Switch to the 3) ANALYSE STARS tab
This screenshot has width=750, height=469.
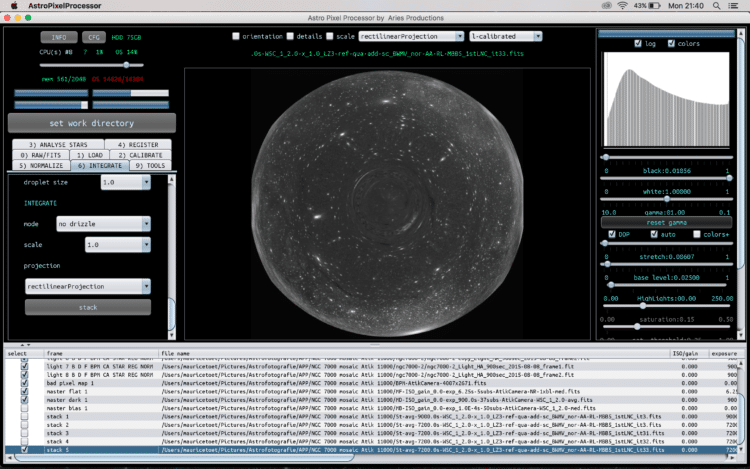(x=58, y=144)
